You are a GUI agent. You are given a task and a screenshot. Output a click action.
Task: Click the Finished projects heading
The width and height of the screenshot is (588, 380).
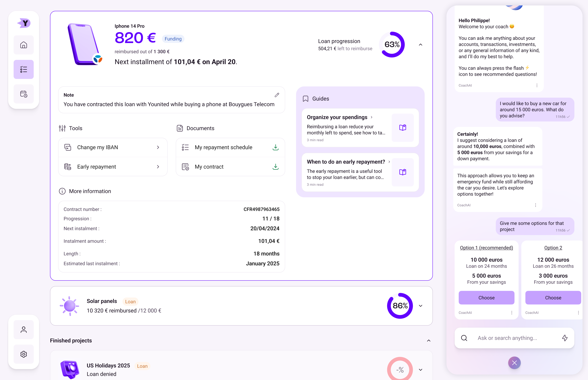71,341
